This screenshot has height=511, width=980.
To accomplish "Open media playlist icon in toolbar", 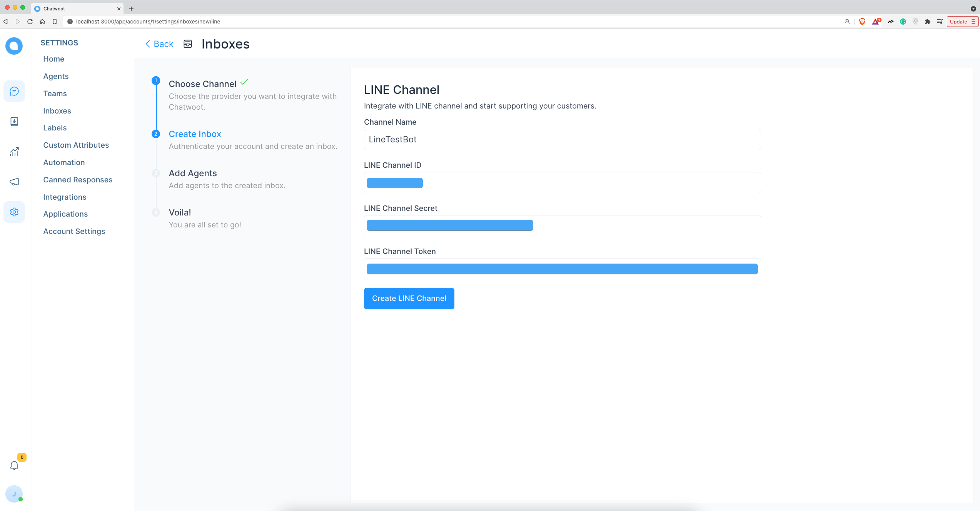I will click(x=940, y=22).
